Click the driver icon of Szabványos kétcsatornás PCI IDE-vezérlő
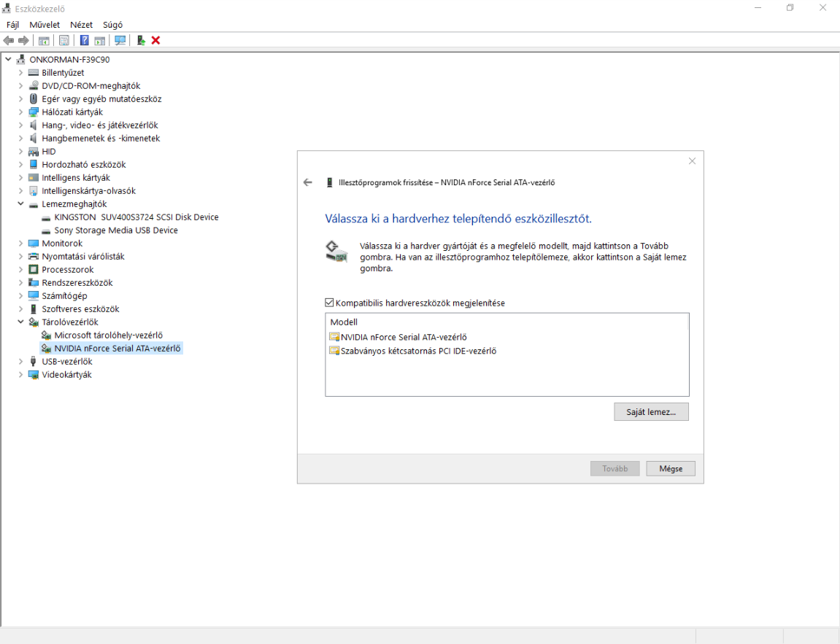The width and height of the screenshot is (840, 644). 334,351
